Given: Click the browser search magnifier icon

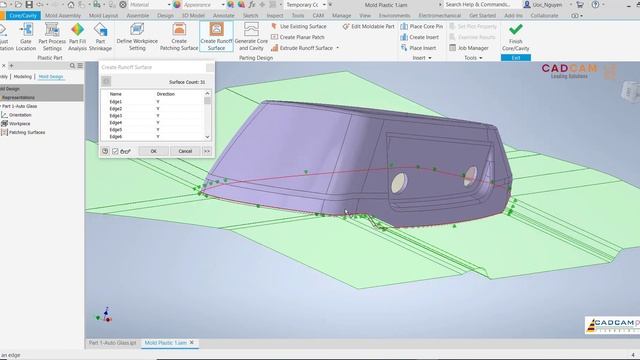Looking at the screenshot, I should pos(72,66).
